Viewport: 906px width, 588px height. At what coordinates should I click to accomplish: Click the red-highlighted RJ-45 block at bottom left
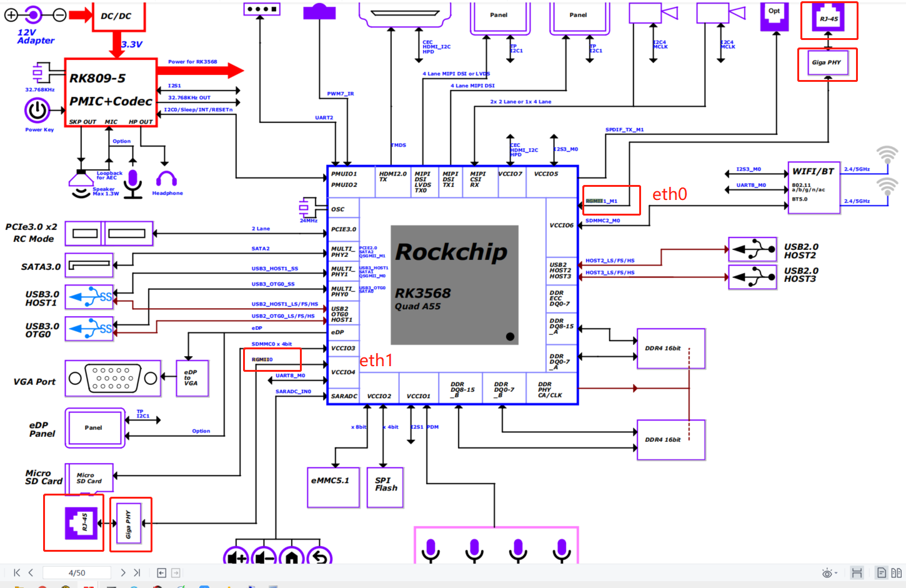click(73, 523)
